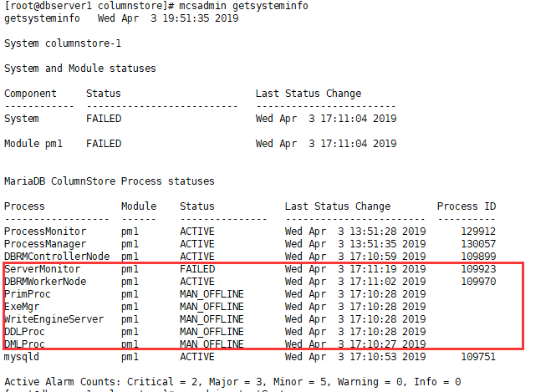Click the 'Component' column header
The image size is (551, 392).
click(x=30, y=94)
